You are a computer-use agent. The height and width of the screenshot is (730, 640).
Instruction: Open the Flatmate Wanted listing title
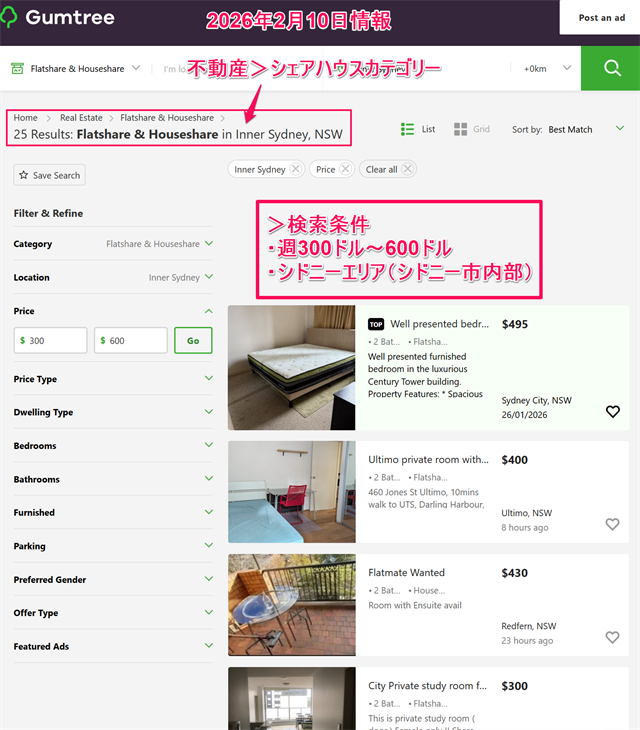[x=406, y=573]
